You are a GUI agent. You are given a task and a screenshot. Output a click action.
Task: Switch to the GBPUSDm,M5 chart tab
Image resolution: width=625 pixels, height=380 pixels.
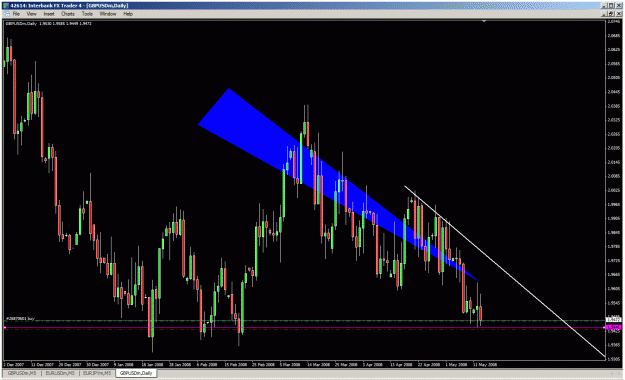pos(22,374)
